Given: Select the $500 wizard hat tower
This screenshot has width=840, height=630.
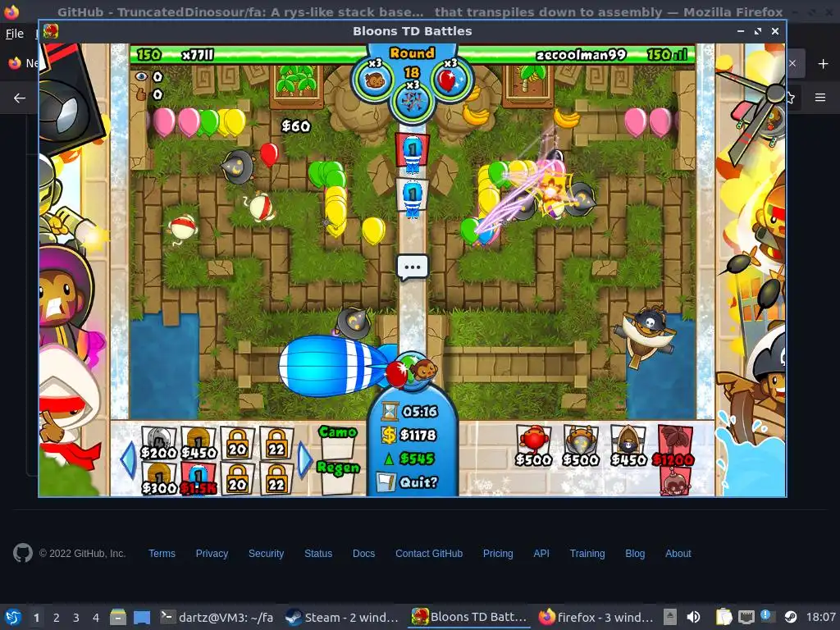Looking at the screenshot, I should 580,445.
